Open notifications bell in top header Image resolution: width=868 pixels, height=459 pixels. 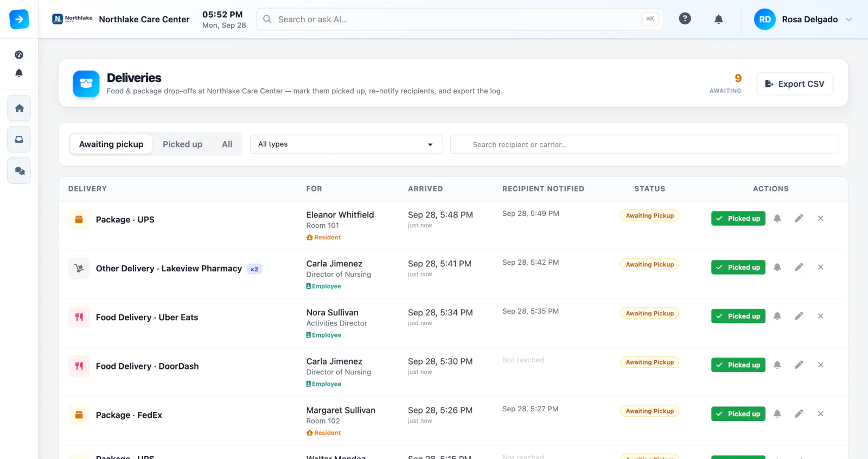[719, 20]
